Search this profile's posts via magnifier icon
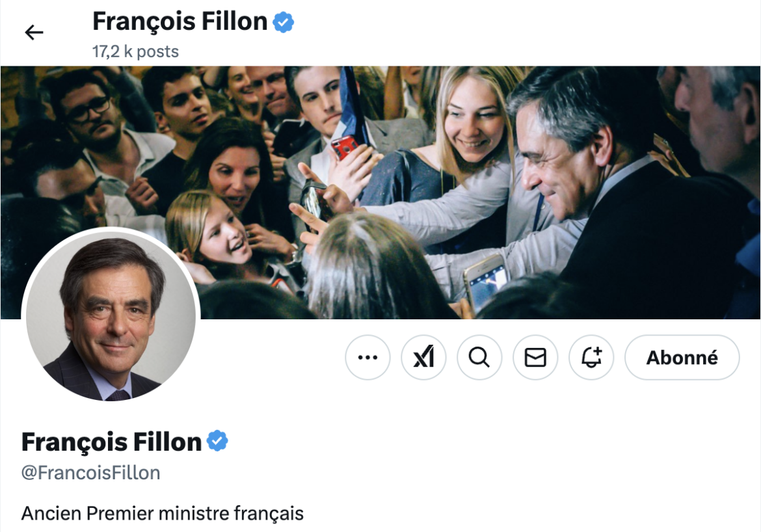This screenshot has width=761, height=532. click(x=479, y=357)
